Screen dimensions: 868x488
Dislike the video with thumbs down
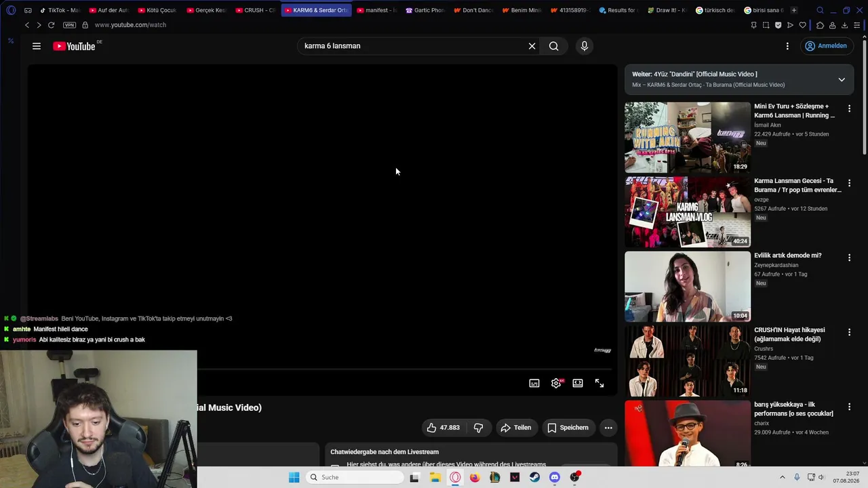tap(478, 428)
